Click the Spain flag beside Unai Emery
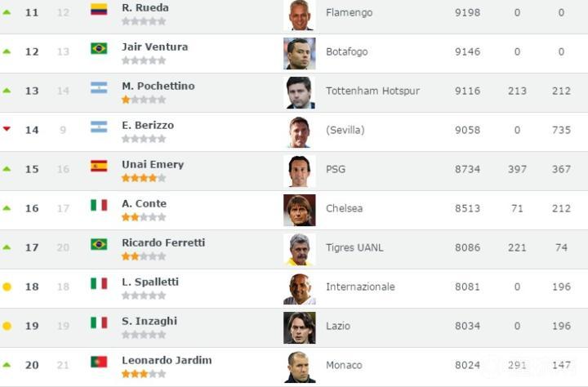 point(99,166)
